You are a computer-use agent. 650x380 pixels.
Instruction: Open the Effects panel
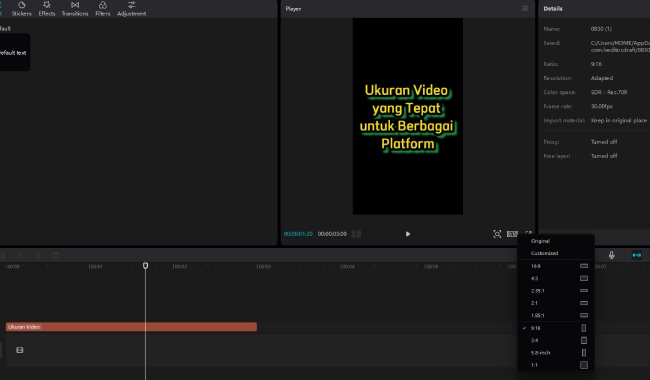pyautogui.click(x=46, y=9)
